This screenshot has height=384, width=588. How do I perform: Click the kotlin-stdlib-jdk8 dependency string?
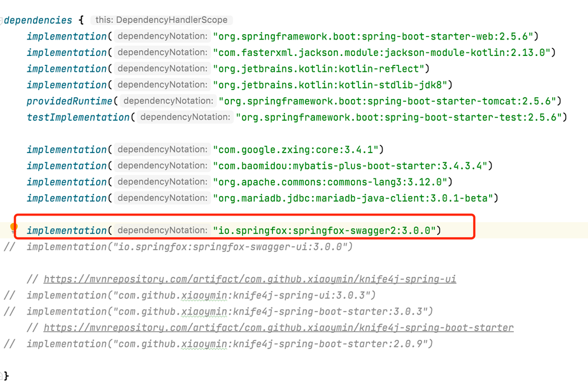click(330, 85)
